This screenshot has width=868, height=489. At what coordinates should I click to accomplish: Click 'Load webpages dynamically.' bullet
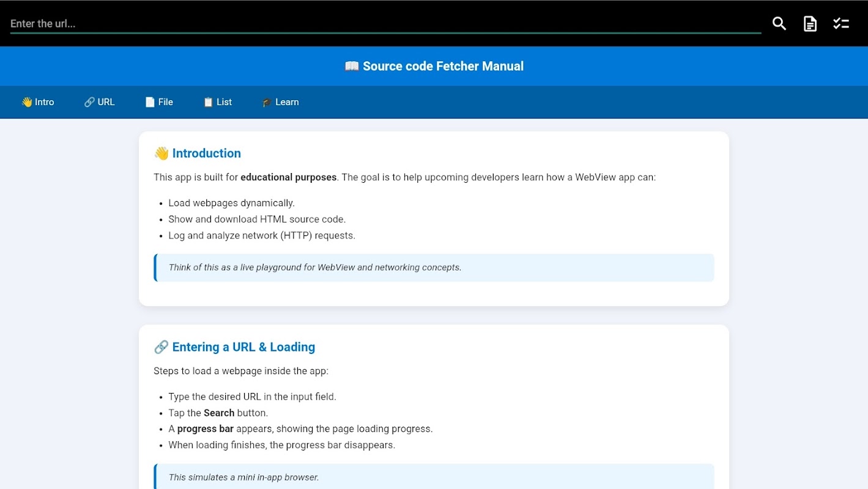(x=231, y=203)
